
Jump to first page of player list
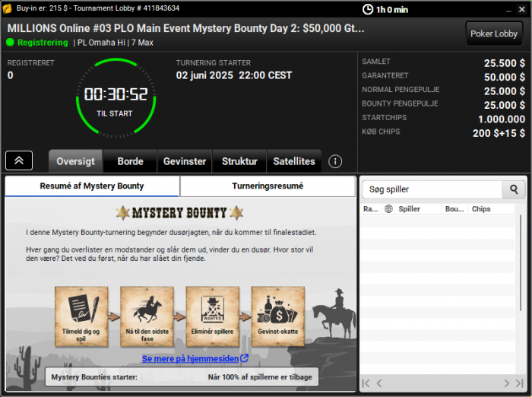click(x=366, y=383)
